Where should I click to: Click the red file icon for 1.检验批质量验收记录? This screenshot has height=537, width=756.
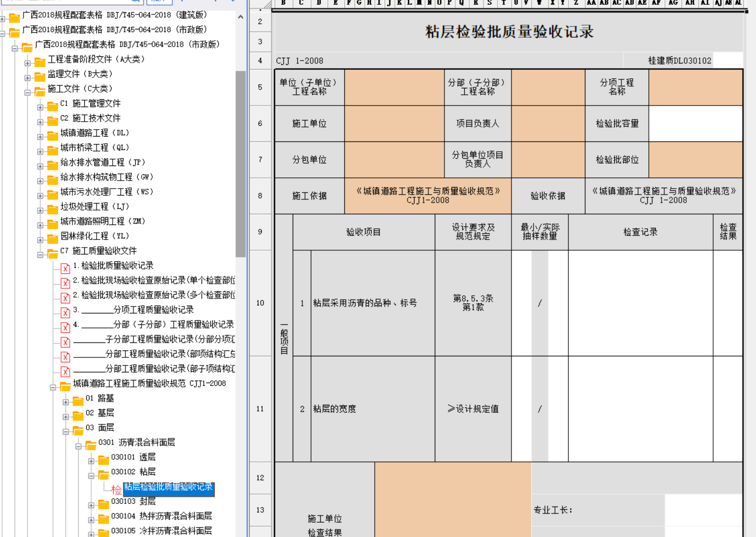point(65,268)
